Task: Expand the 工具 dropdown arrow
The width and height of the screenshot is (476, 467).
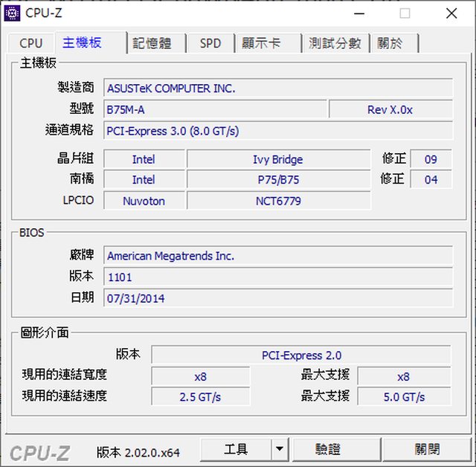Action: pyautogui.click(x=279, y=449)
